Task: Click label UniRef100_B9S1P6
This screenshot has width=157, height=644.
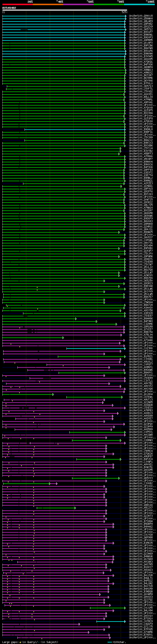Action: [x=141, y=51]
